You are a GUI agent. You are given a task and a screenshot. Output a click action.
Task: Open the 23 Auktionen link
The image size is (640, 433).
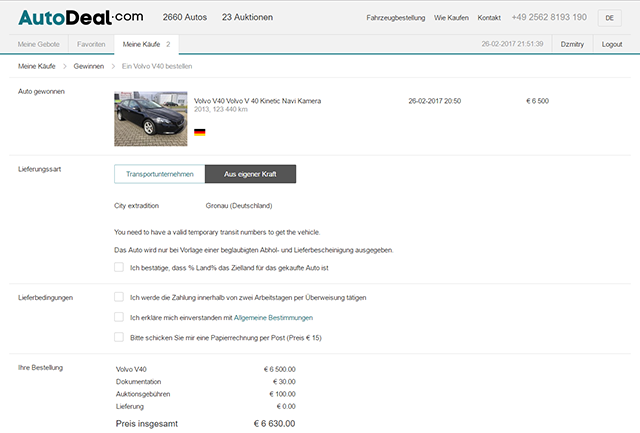click(247, 17)
